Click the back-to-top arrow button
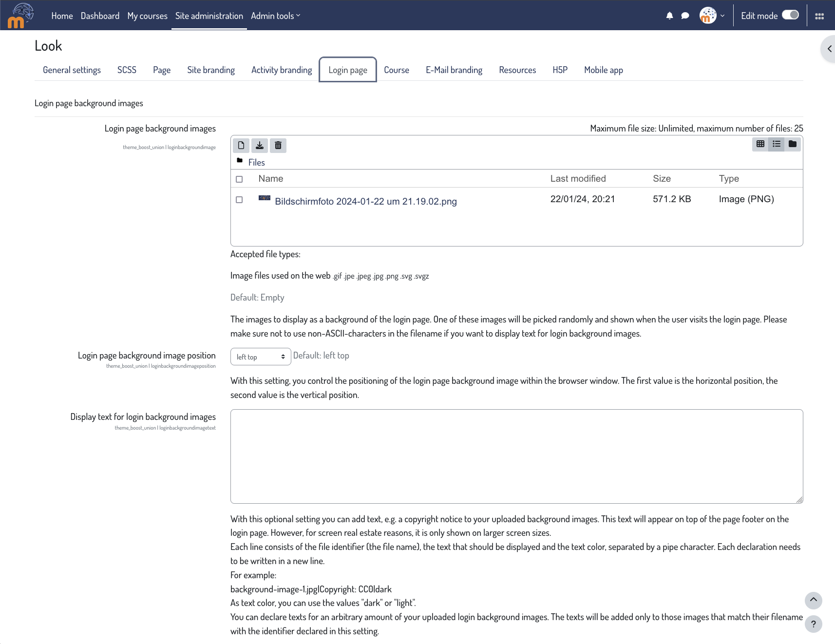Screen dimensions: 835x644 (x=814, y=600)
